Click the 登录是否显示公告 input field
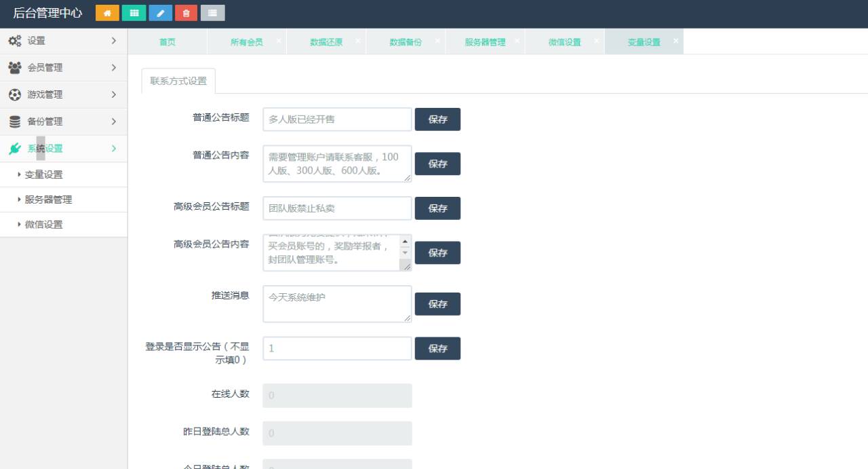868x469 pixels. click(337, 348)
